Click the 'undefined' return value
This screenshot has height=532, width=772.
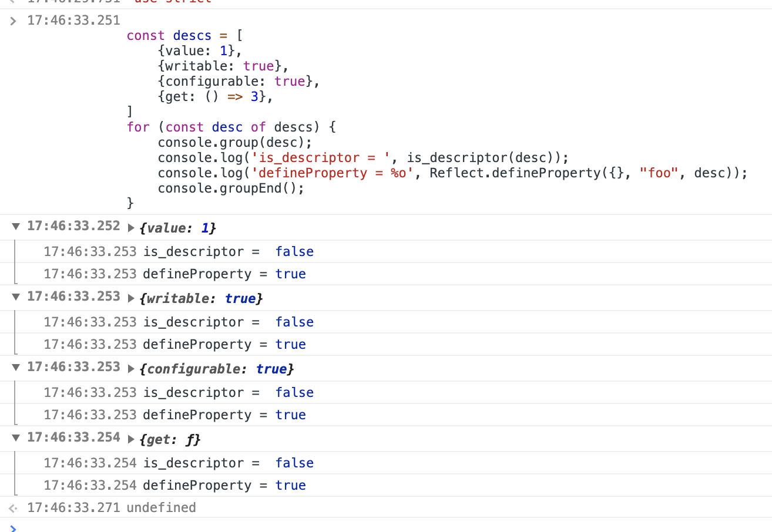pyautogui.click(x=161, y=507)
